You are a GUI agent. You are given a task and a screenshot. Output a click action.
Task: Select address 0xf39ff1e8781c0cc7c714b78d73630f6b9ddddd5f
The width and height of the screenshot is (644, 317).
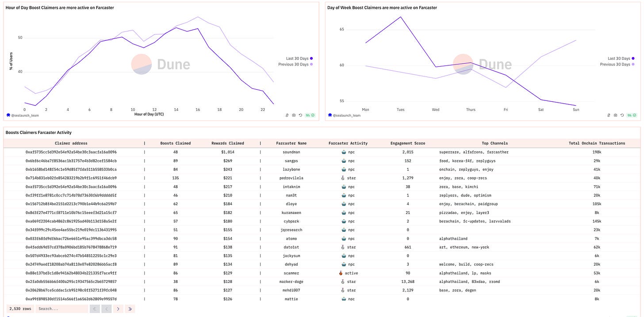click(71, 195)
